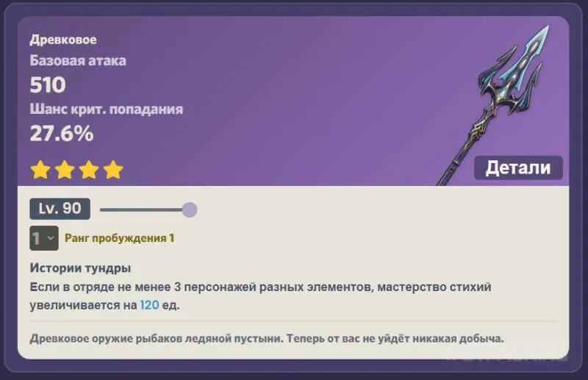Click the Истории тундры passive title
The image size is (588, 380).
(x=80, y=268)
